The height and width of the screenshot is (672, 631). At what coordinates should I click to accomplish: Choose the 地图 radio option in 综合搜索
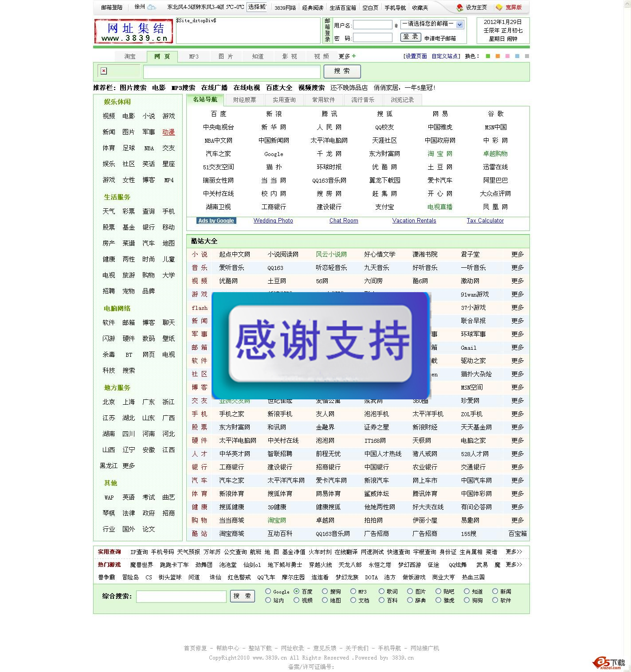325,600
